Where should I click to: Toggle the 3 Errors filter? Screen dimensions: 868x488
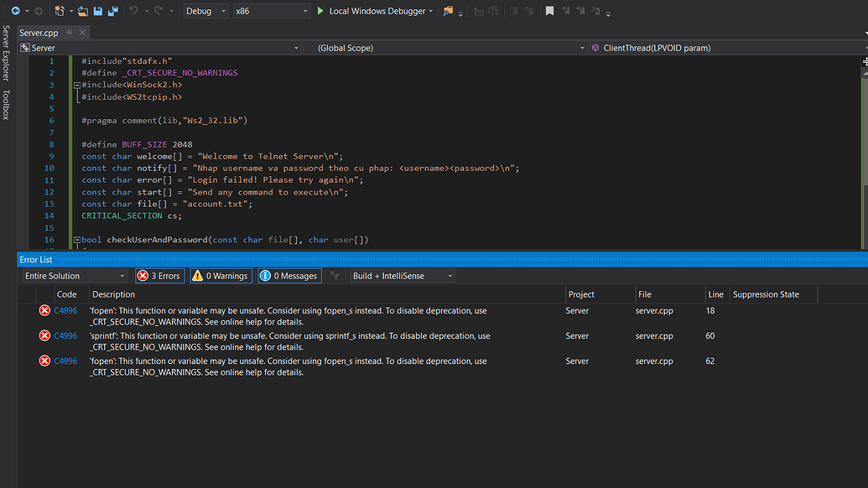(159, 275)
